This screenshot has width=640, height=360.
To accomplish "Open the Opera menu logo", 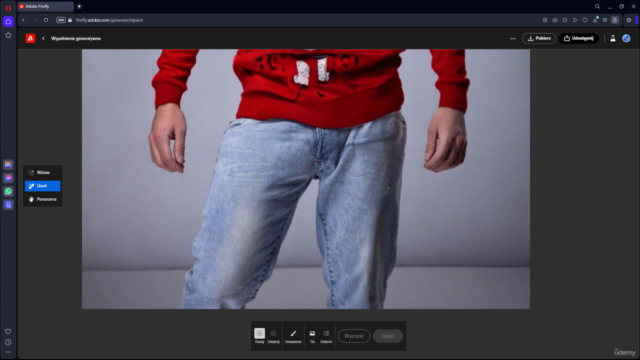I will (8, 7).
